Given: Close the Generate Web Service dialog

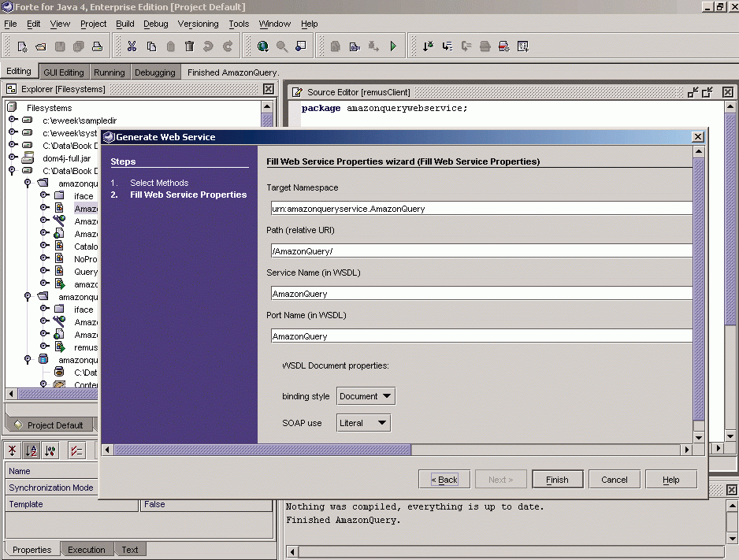Looking at the screenshot, I should click(697, 136).
